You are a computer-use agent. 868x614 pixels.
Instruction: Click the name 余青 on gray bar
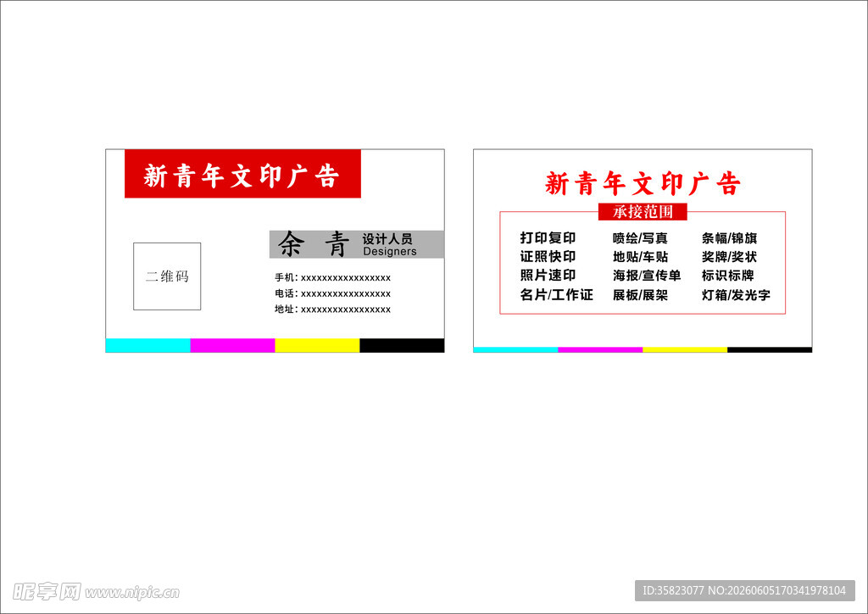pyautogui.click(x=314, y=244)
